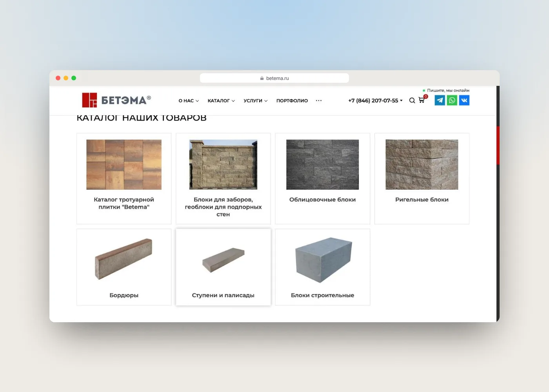Click the three-dots more menu icon
This screenshot has height=392, width=549.
point(319,101)
